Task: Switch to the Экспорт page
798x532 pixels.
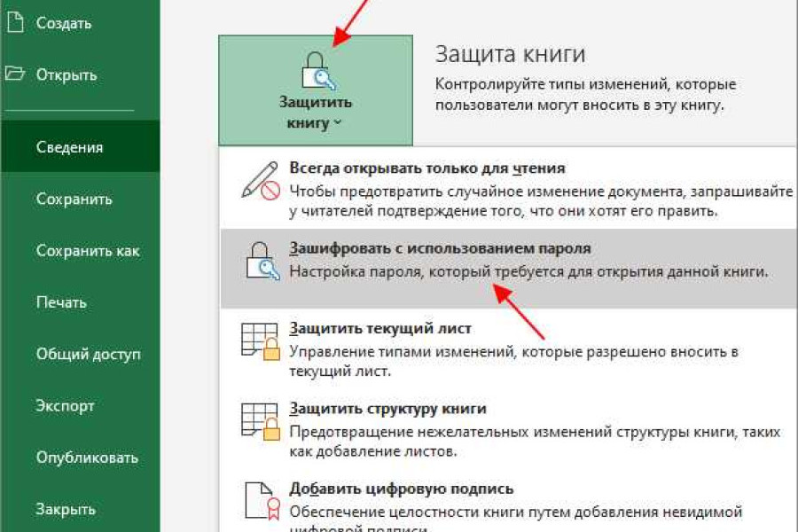Action: tap(65, 406)
